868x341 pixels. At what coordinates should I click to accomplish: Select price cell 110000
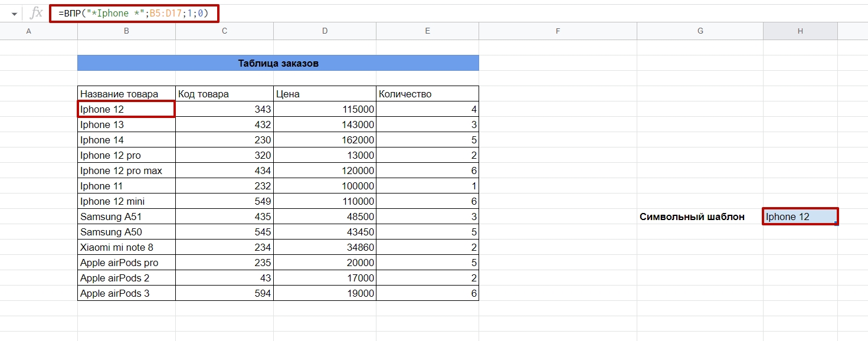[325, 201]
